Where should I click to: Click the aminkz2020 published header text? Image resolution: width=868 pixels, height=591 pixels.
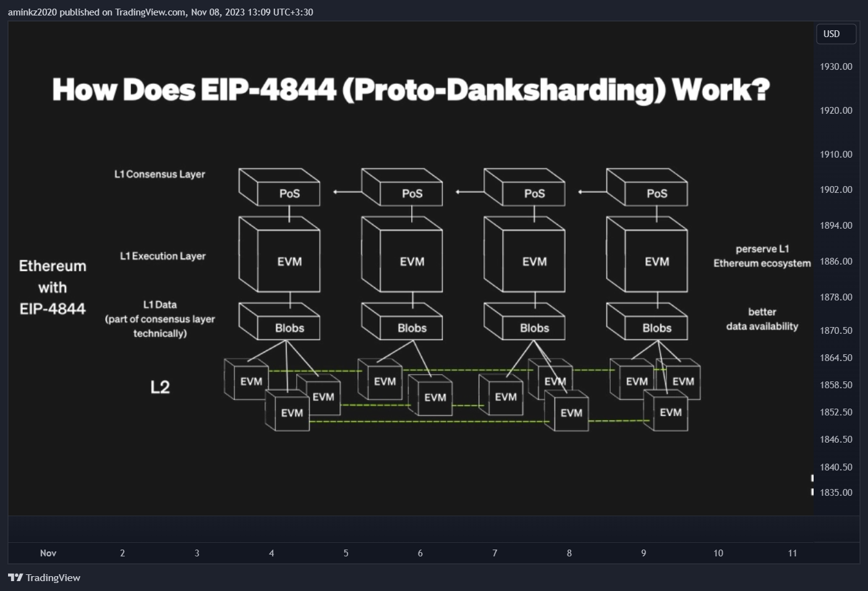click(x=160, y=12)
